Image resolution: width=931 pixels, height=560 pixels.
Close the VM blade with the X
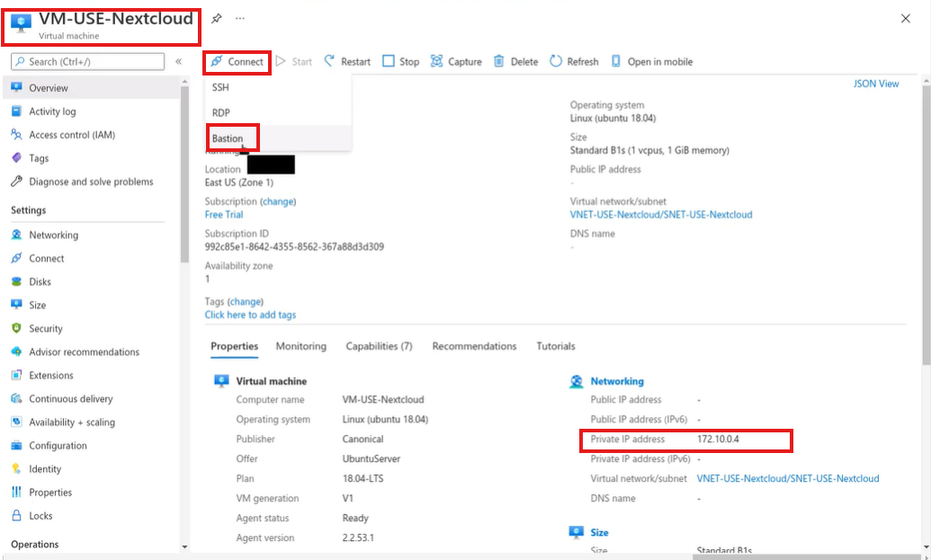coord(906,18)
